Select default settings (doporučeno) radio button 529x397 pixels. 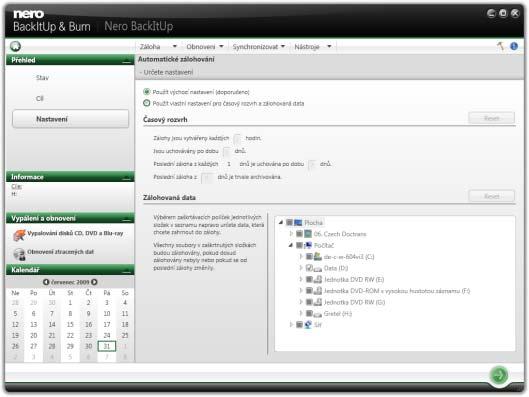pos(146,92)
